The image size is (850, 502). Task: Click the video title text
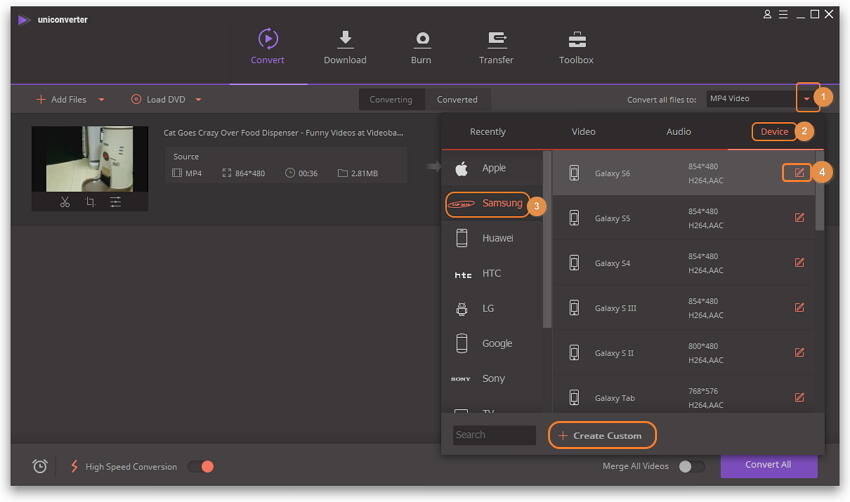283,133
